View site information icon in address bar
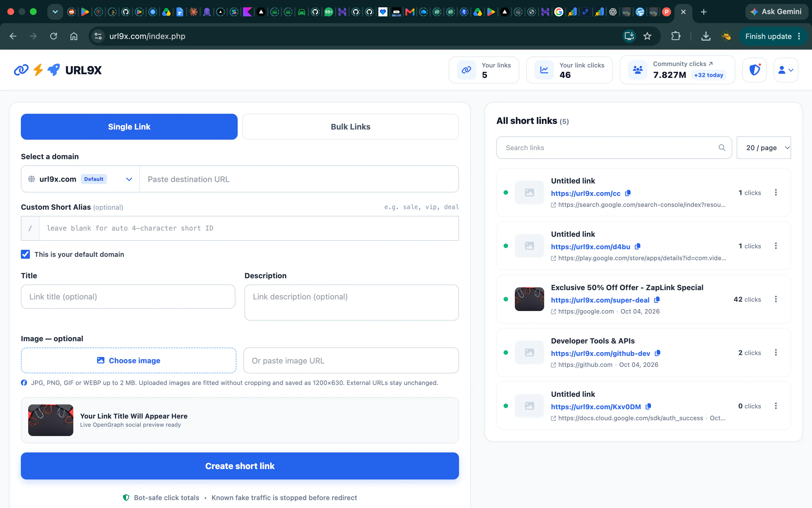The width and height of the screenshot is (812, 508). point(98,36)
